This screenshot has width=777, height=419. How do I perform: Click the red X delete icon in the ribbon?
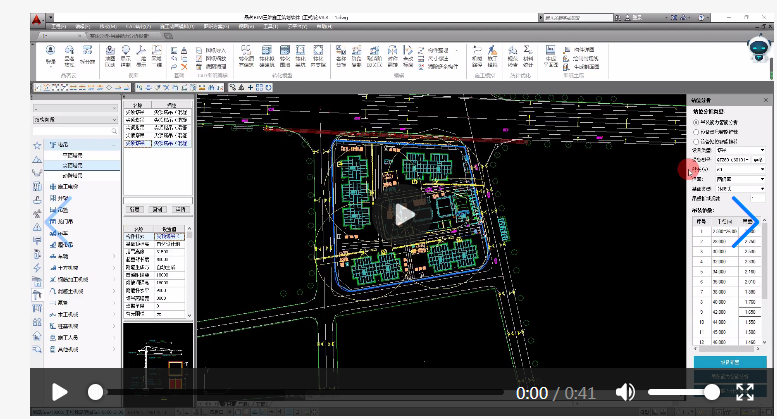coord(184,66)
